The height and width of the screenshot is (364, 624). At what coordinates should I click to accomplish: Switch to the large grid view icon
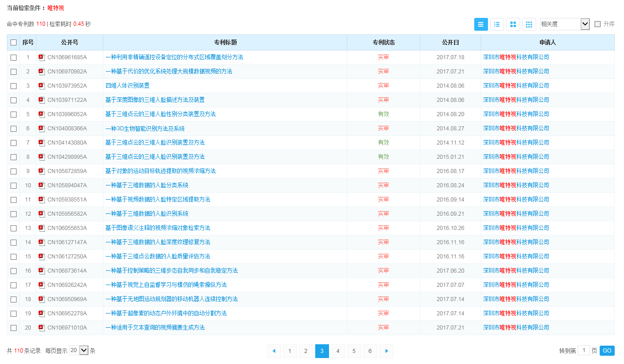(x=513, y=24)
